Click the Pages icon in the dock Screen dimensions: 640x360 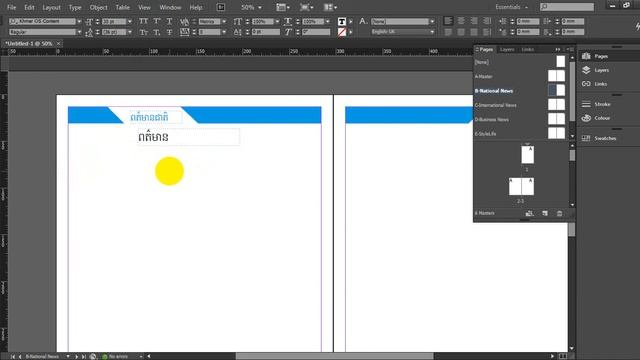(x=586, y=56)
